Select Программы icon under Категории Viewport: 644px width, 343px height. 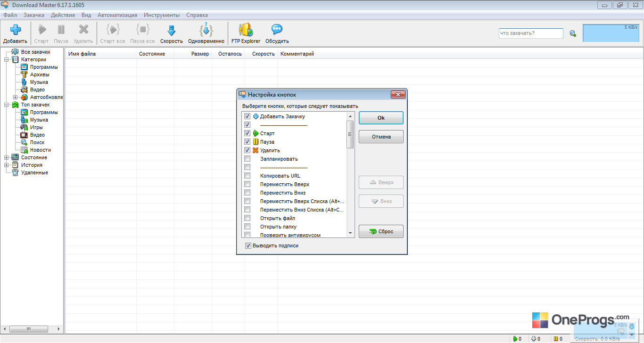coord(25,67)
